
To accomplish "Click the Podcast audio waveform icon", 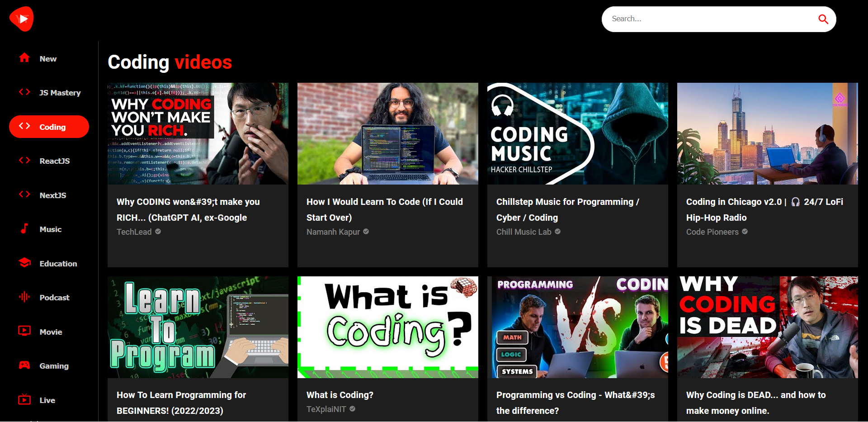I will 24,297.
